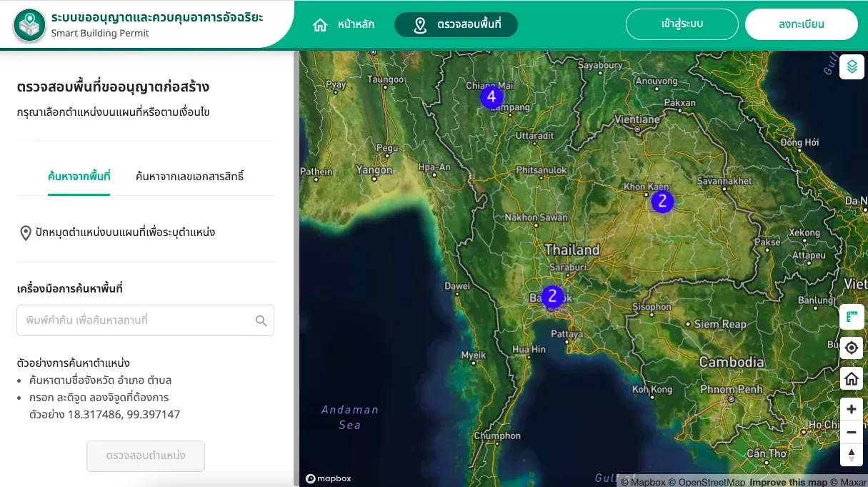Zoom out with the minus button
This screenshot has height=487, width=868.
[x=852, y=432]
